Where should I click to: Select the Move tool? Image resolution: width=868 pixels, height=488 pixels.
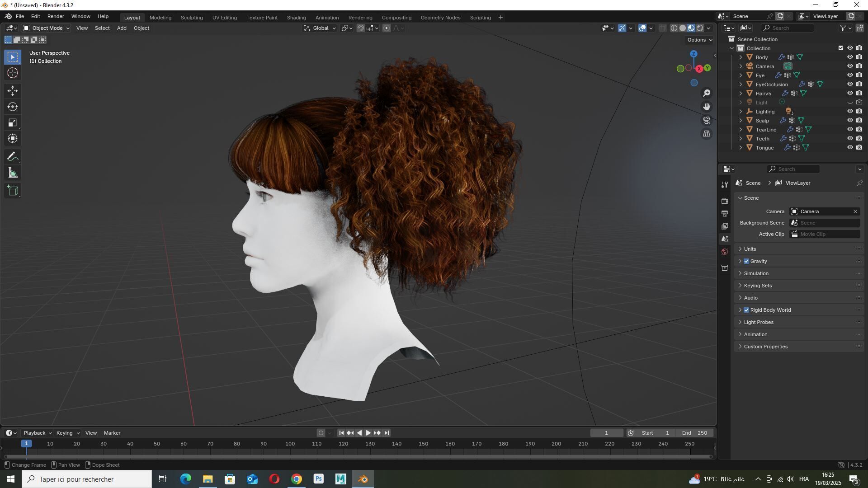(13, 91)
